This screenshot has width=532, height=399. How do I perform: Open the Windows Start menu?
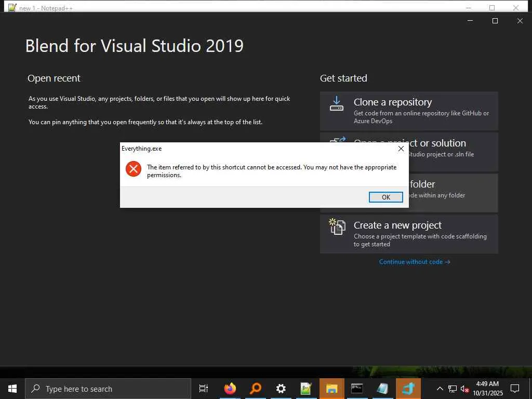(12, 389)
